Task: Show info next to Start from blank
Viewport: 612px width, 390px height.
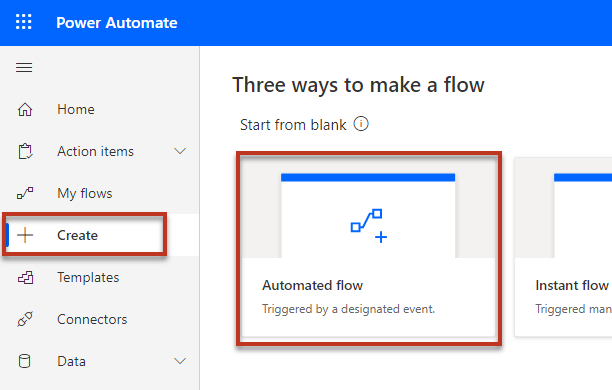Action: click(x=361, y=124)
